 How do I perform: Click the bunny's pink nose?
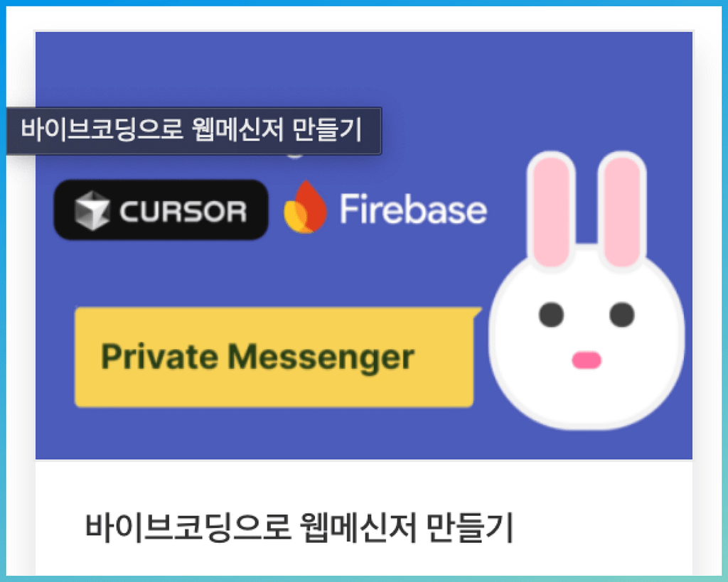coord(587,360)
